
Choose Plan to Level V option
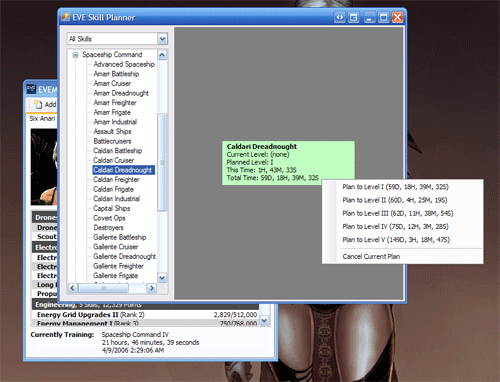396,240
